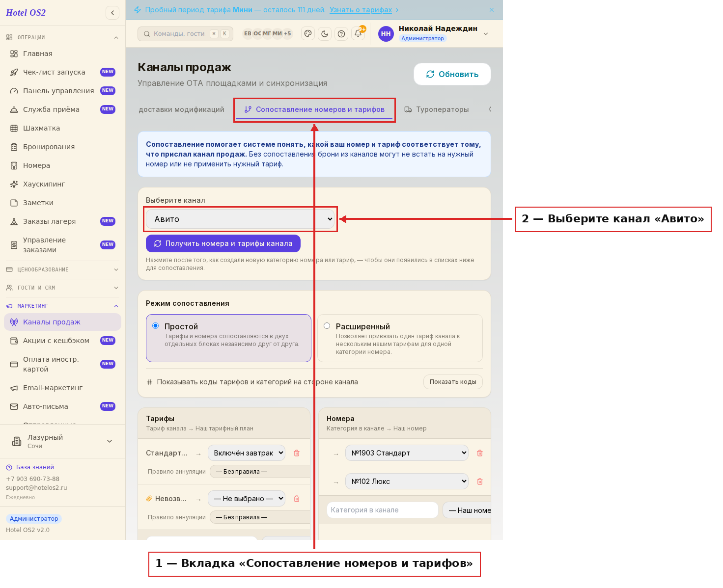Open the №1903 Стандарт room dropdown
This screenshot has width=723, height=588.
[407, 453]
